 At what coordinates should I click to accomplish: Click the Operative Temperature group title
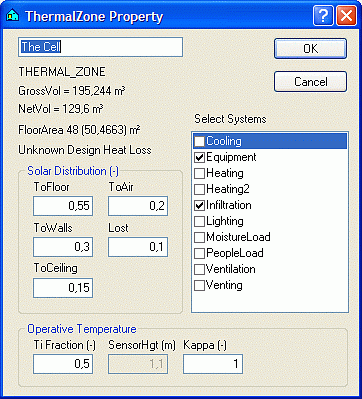82,329
